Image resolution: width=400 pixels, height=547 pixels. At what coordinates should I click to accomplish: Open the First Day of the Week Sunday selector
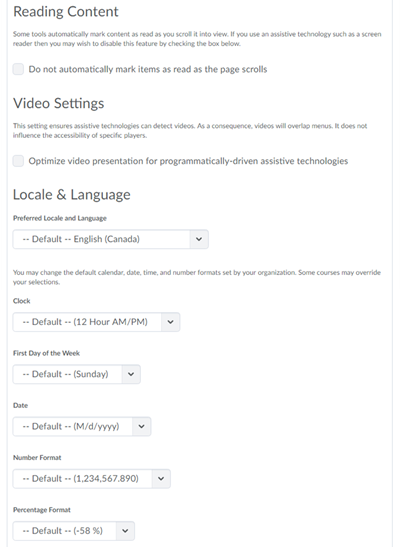pos(77,374)
